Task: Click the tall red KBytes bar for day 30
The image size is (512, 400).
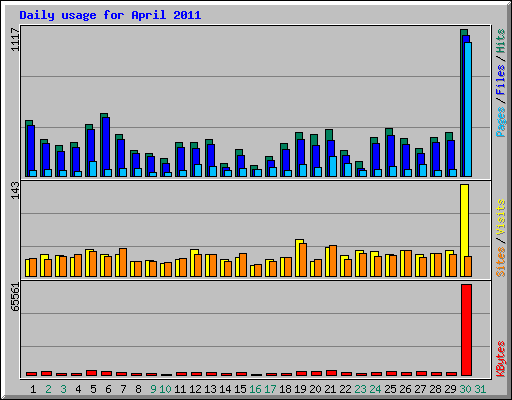Action: coord(466,330)
